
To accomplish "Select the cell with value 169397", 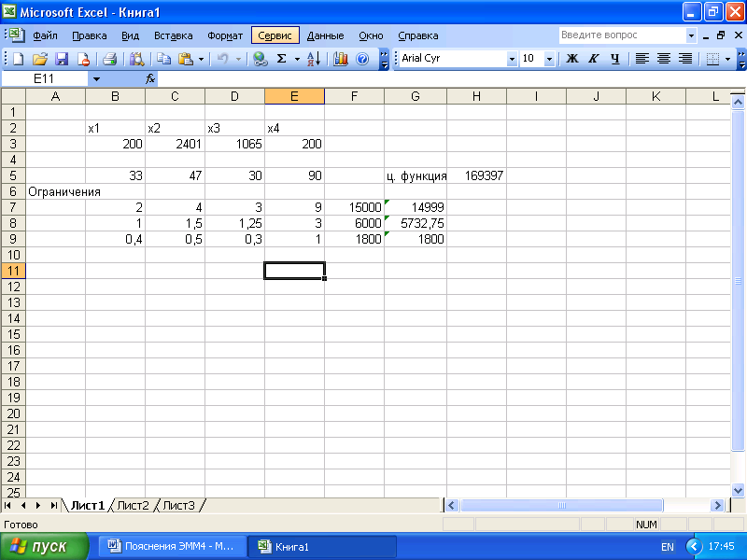I will click(x=476, y=175).
